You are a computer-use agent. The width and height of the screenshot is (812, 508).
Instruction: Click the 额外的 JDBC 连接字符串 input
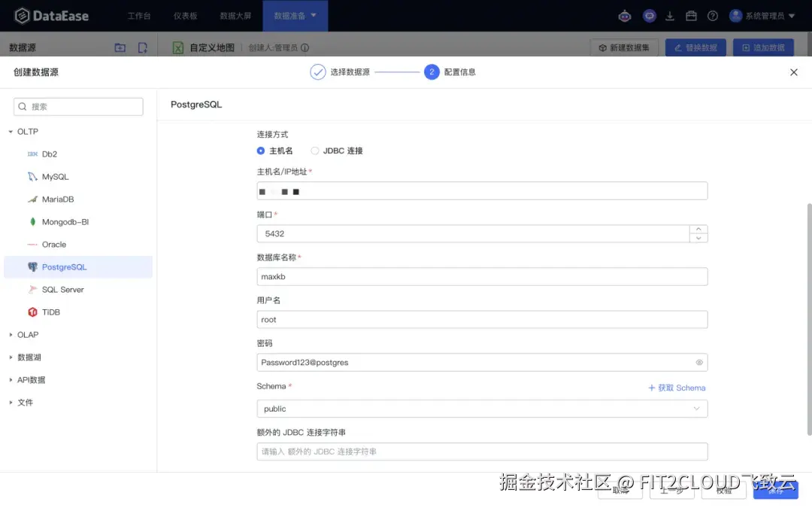coord(482,452)
